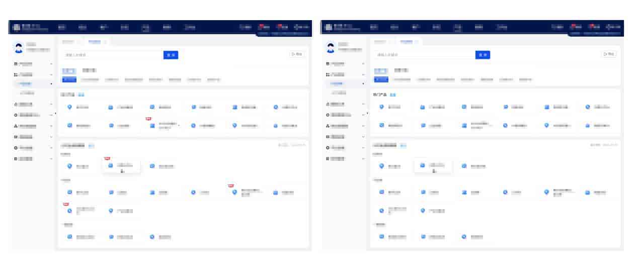
Task: Click the first product icon in left window's top grid
Action: tap(70, 107)
